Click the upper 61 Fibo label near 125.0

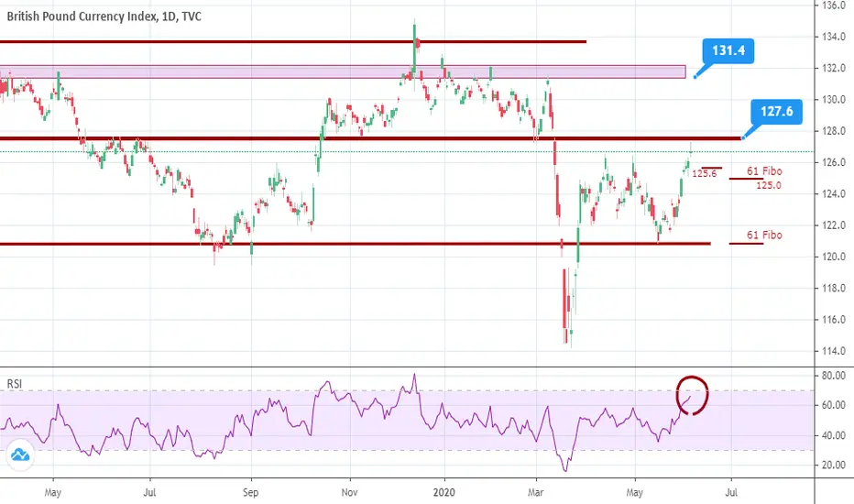click(x=764, y=171)
